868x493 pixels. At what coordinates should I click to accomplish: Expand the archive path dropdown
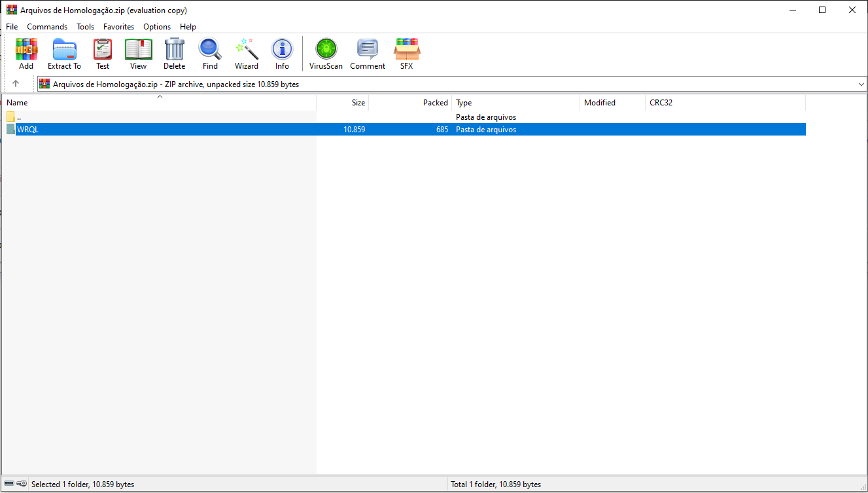861,84
